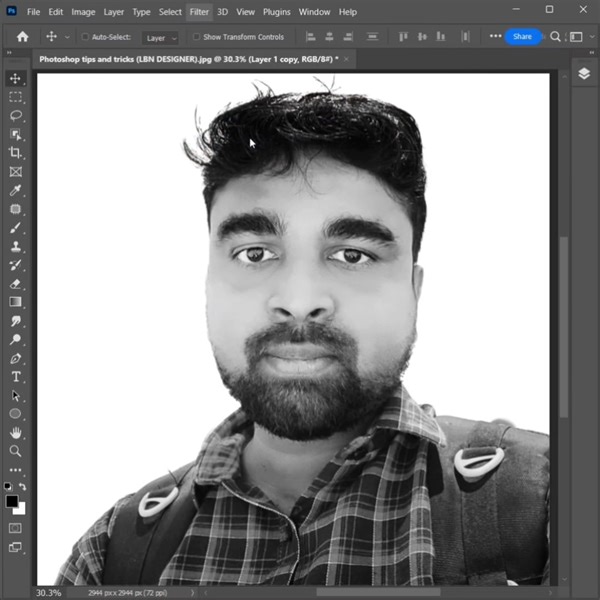
Task: Open the Layers panel icon on right
Action: pos(584,73)
